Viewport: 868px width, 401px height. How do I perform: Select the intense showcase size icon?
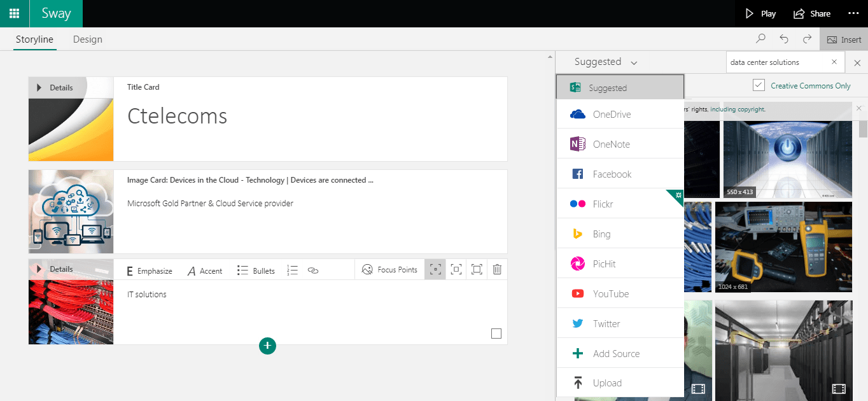(x=477, y=269)
